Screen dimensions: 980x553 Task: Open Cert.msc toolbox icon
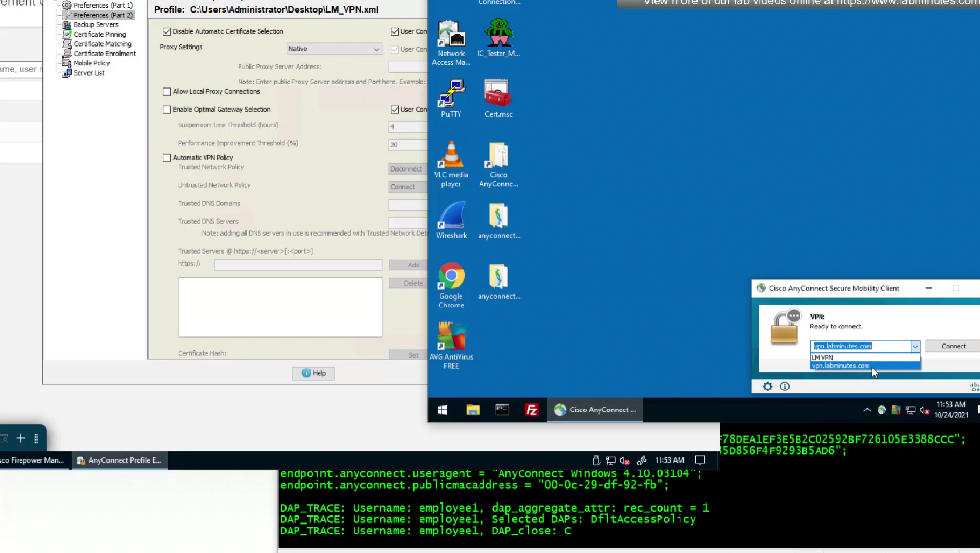(498, 99)
